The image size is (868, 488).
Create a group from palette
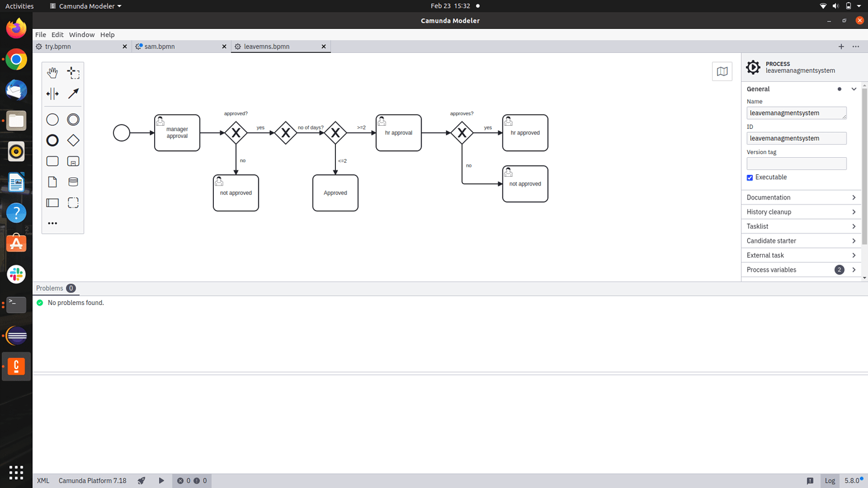pos(74,202)
